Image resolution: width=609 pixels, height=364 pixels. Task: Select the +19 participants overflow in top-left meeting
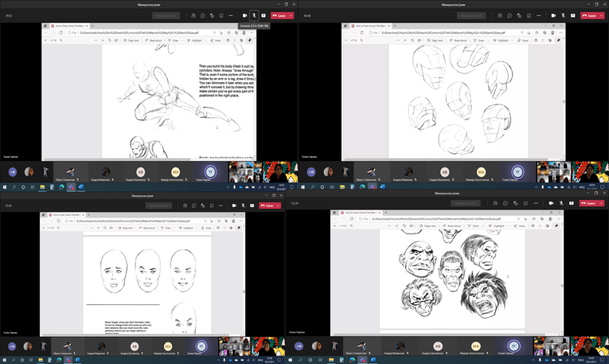tap(12, 172)
